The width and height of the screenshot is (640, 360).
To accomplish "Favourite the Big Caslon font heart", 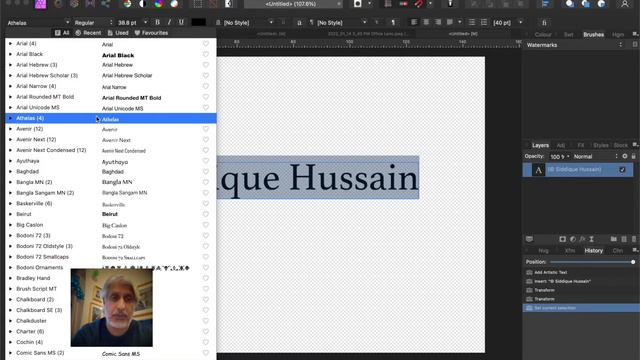I will (x=206, y=225).
